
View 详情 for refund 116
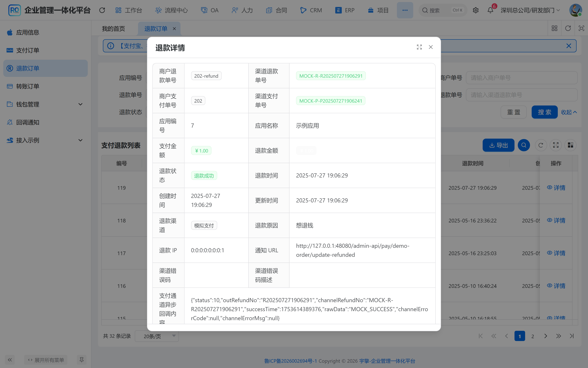point(556,286)
